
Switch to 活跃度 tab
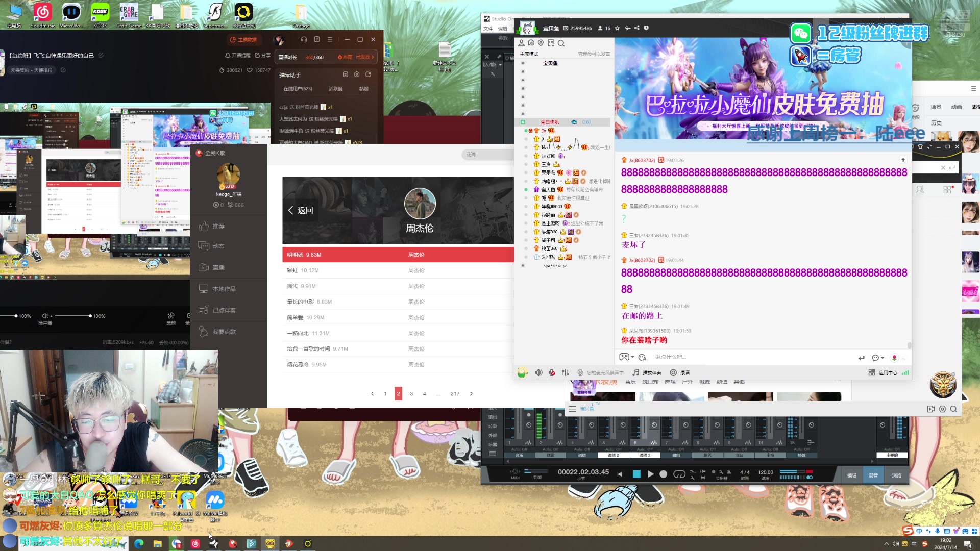click(335, 89)
